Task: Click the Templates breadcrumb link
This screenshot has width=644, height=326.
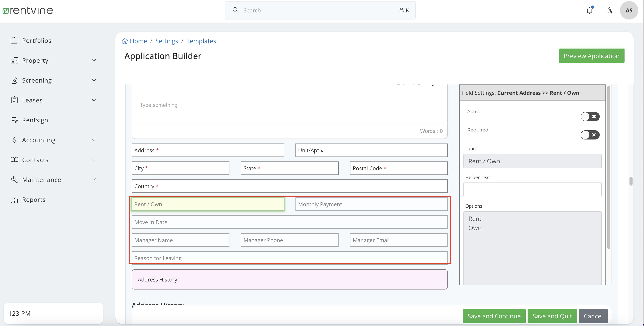Action: [201, 41]
